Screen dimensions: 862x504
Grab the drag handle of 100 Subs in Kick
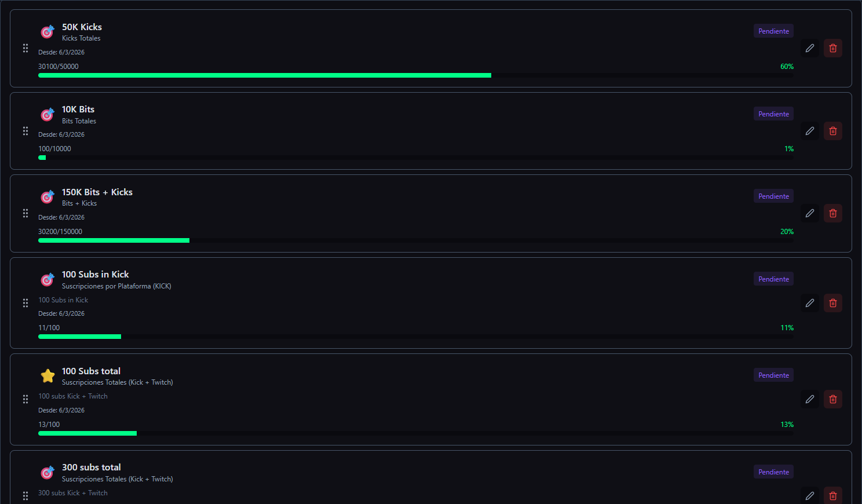click(25, 303)
